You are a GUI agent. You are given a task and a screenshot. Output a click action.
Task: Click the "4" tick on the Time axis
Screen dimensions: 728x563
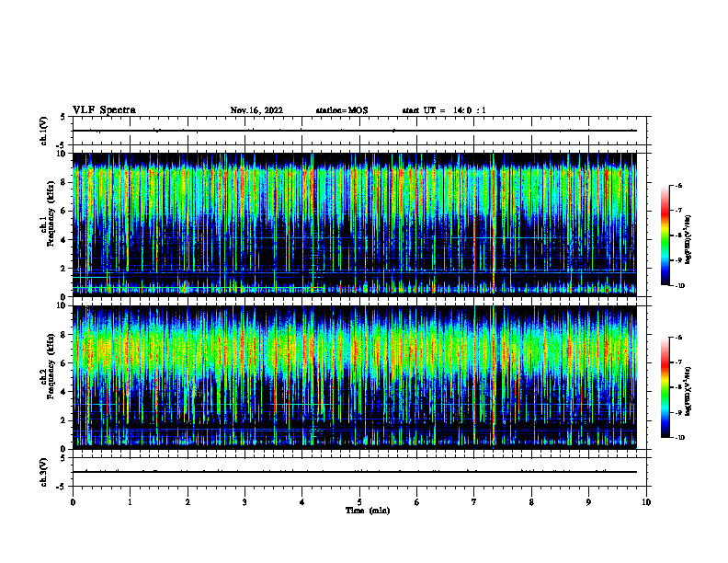(302, 502)
